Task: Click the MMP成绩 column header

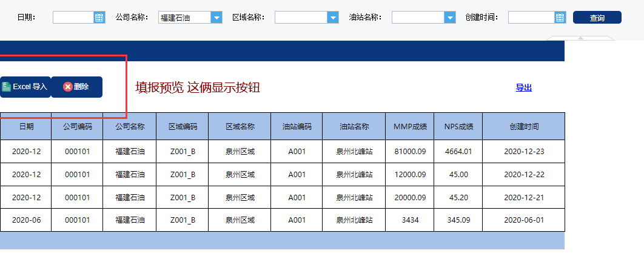Action: coord(410,126)
